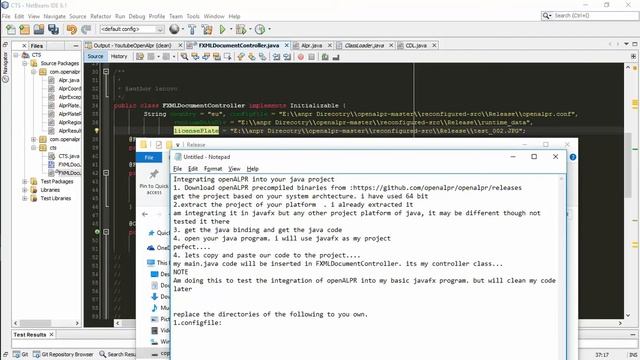Expand the second com.openalpr package node
This screenshot has height=360, width=640.
pos(34,139)
